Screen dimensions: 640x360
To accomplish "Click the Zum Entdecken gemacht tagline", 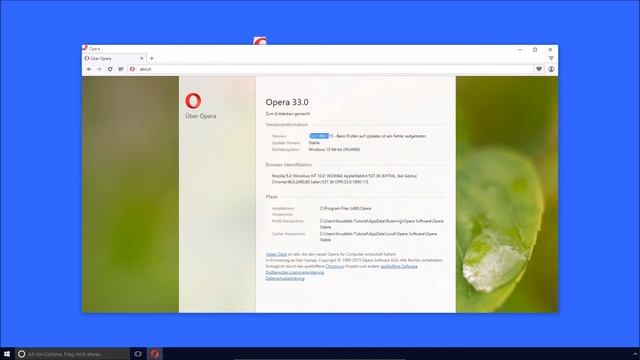I will tap(288, 114).
